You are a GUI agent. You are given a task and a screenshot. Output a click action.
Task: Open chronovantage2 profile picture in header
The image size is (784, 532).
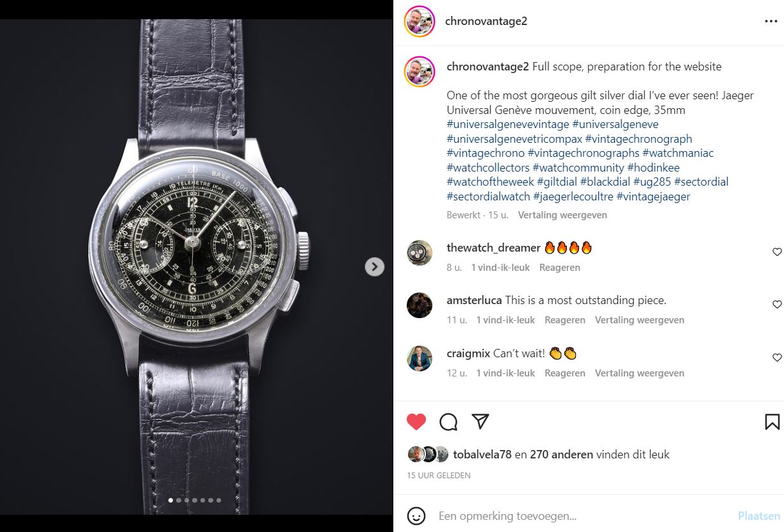(x=420, y=22)
